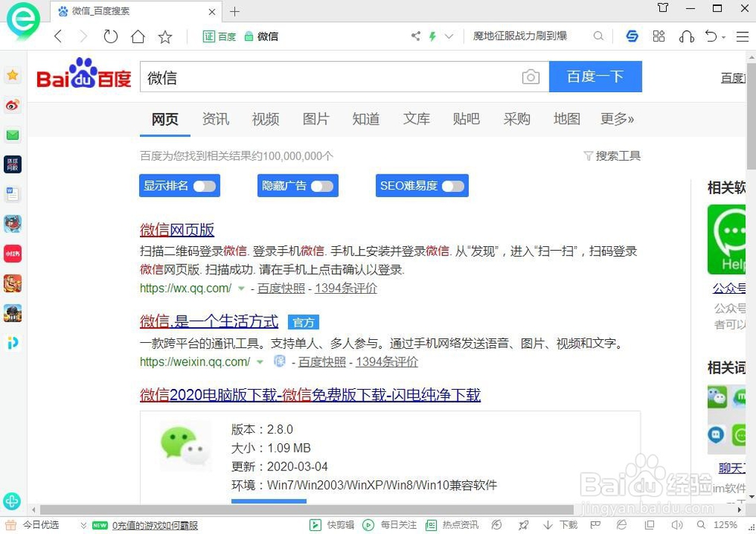
Task: Toggle the speaker mute icon in the status bar
Action: [677, 525]
